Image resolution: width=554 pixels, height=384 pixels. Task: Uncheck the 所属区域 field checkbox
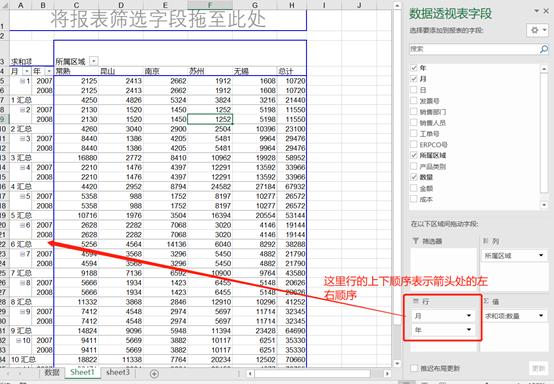coord(414,155)
